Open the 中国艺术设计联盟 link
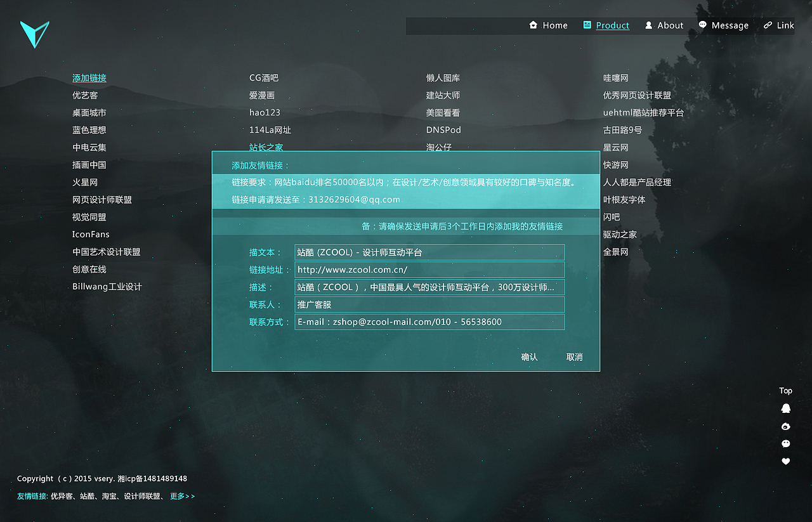This screenshot has height=522, width=812. (107, 252)
